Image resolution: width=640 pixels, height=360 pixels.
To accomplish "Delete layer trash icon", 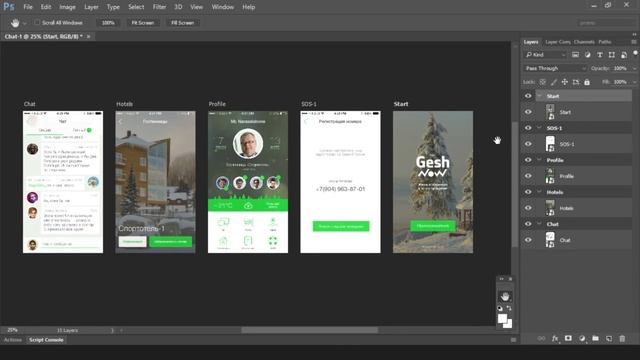I will coord(622,338).
